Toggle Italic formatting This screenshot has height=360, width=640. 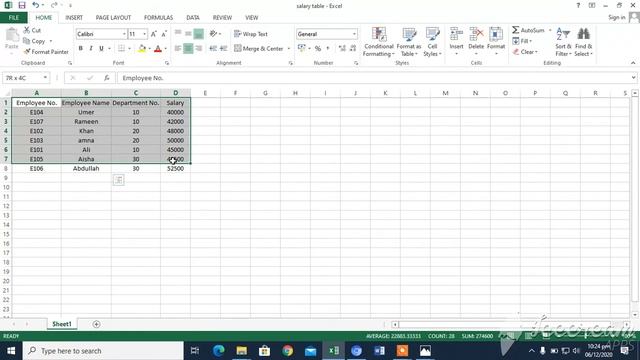click(x=91, y=49)
